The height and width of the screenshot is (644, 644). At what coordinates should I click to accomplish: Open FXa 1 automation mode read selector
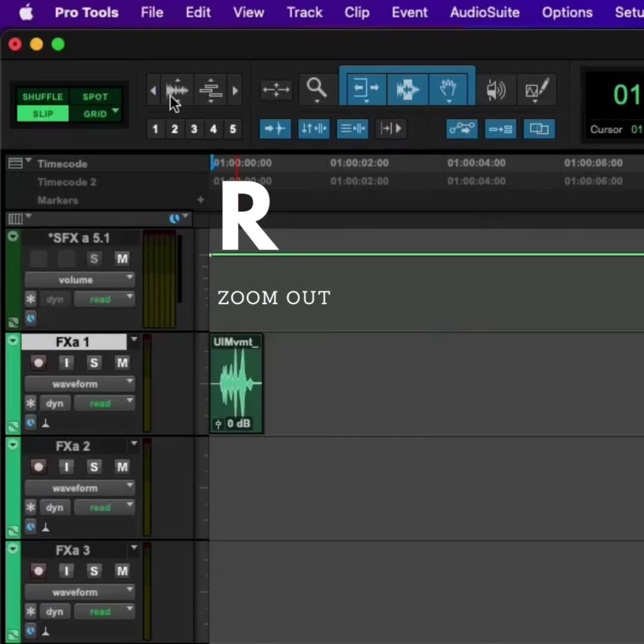pyautogui.click(x=105, y=403)
